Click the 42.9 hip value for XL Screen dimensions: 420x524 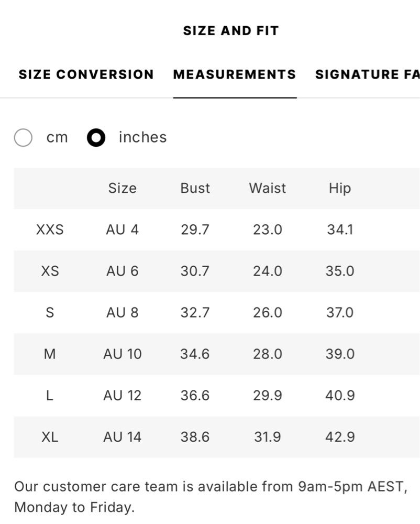[x=340, y=437]
